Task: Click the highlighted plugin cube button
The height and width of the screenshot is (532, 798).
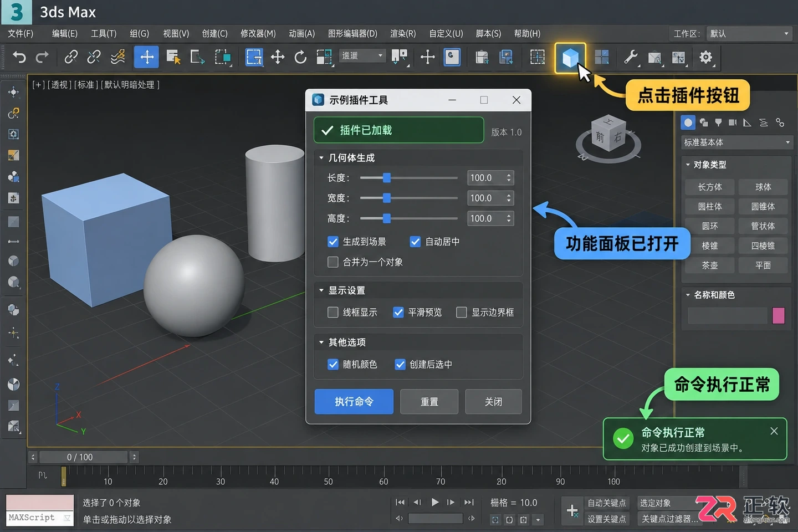Action: point(570,58)
